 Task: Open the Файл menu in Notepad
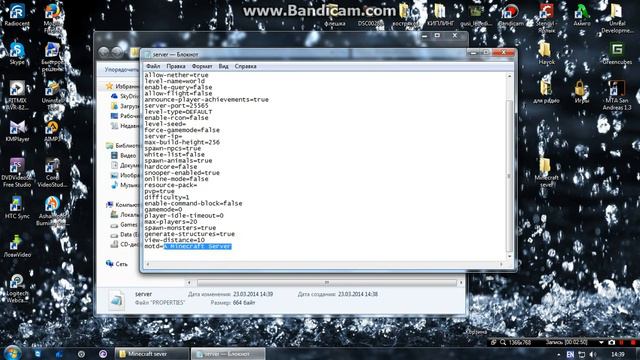(153, 66)
